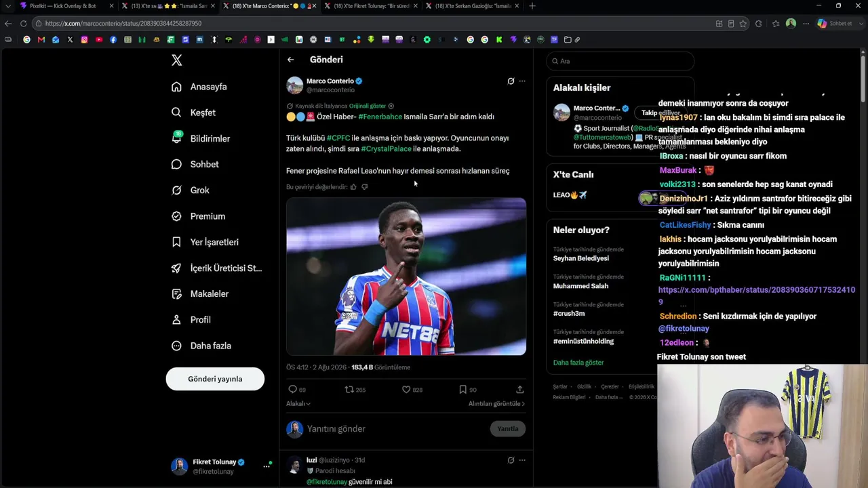The width and height of the screenshot is (868, 488).
Task: Open the #CrystalPalace hashtag
Action: pos(386,149)
